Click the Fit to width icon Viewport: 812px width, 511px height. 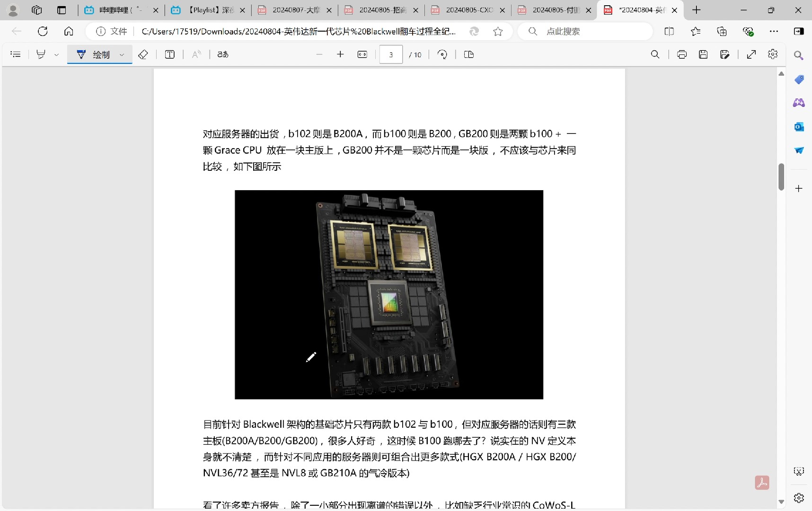(362, 54)
